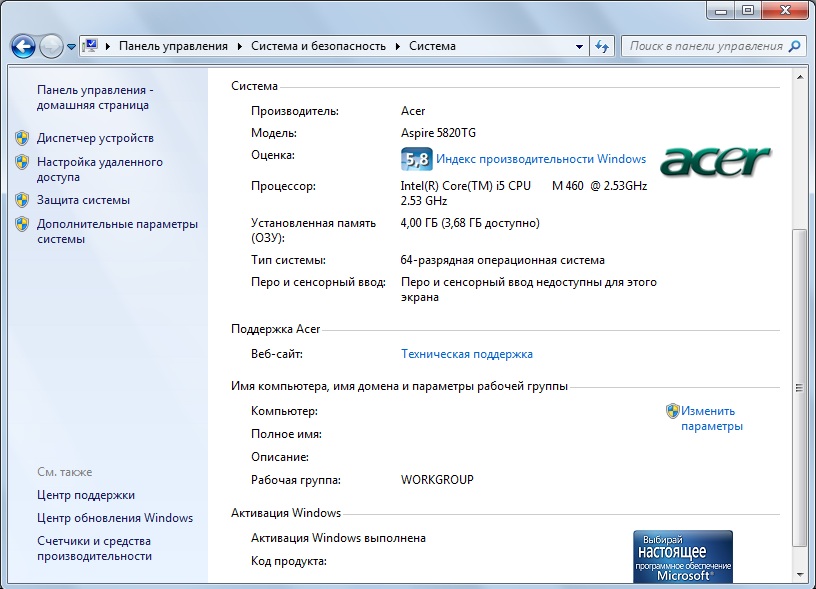Click the shield icon beside Защита системы
The image size is (816, 589).
22,200
